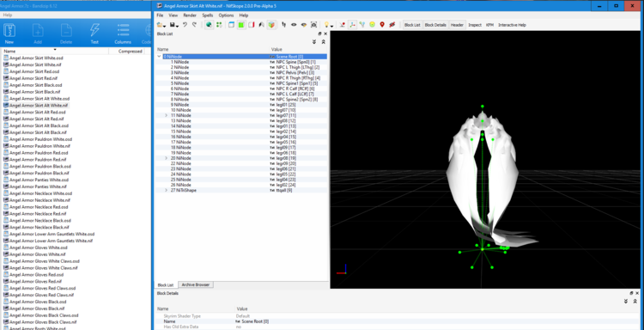The height and width of the screenshot is (330, 644).
Task: Open the Options menu
Action: coord(226,15)
